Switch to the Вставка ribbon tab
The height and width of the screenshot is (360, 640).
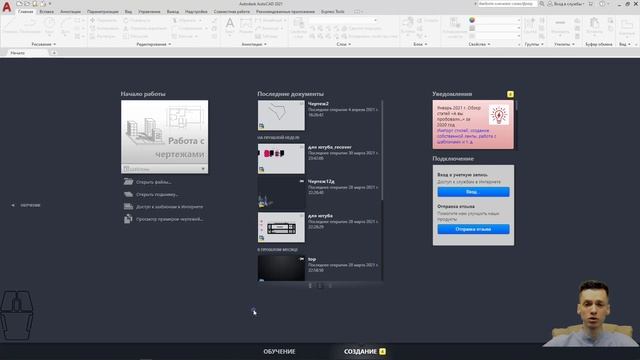(47, 11)
